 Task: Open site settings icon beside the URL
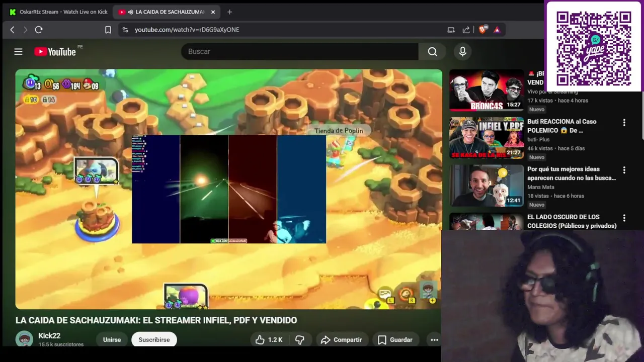(125, 30)
